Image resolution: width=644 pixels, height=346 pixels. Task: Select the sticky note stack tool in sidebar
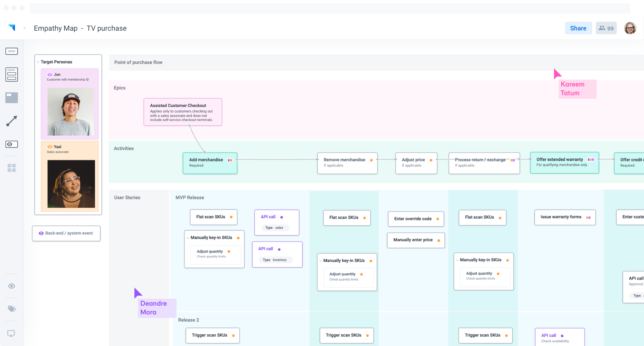12,75
